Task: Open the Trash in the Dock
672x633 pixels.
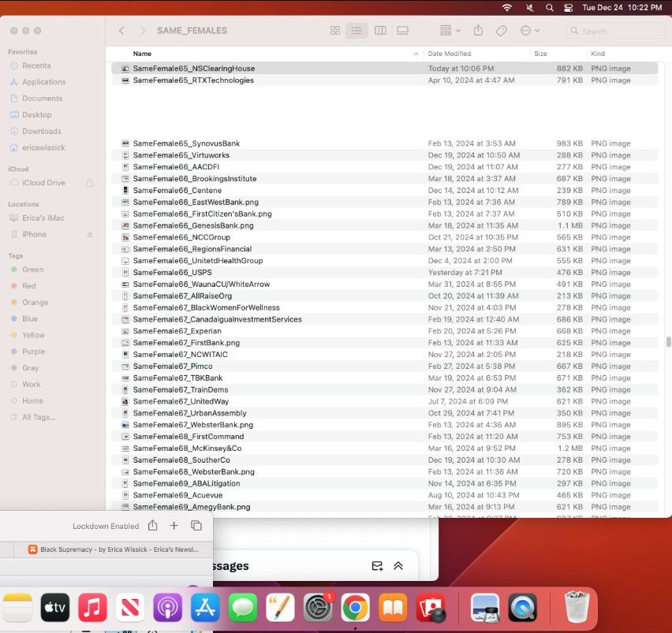Action: click(x=577, y=607)
